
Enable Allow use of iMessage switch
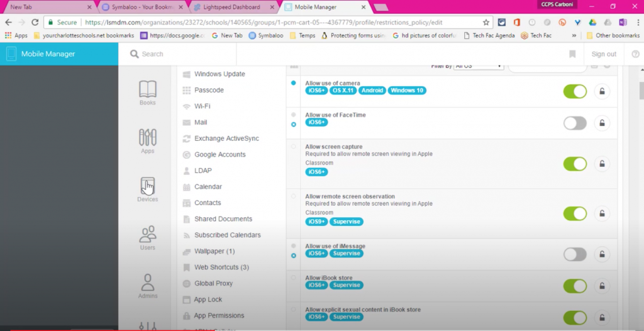(575, 254)
